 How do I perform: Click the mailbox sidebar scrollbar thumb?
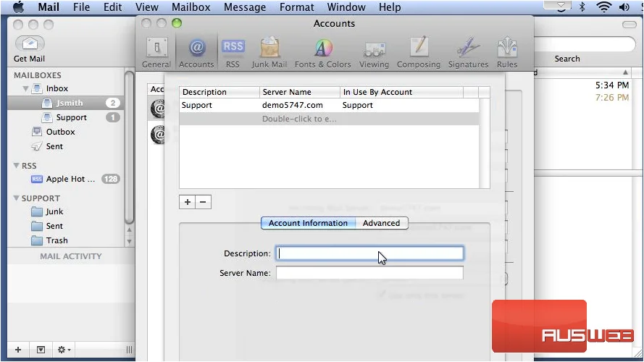[x=129, y=148]
